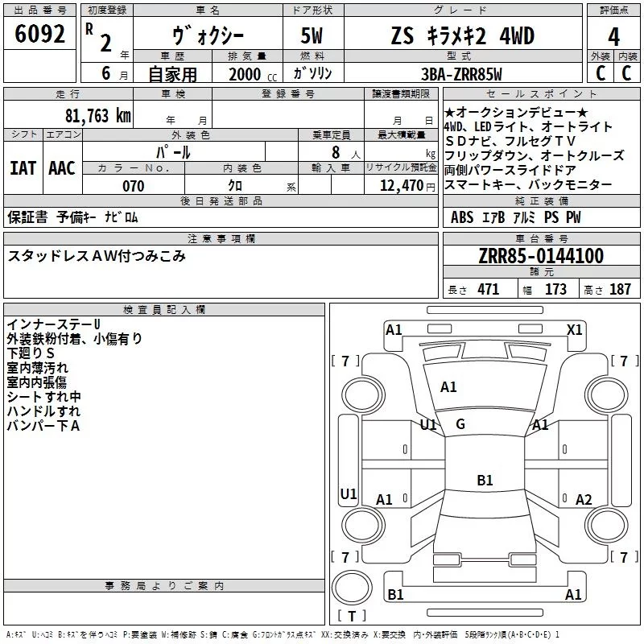This screenshot has width=644, height=644.
Task: Click the note スタッドレスAW付つみこみ
Action: (97, 256)
